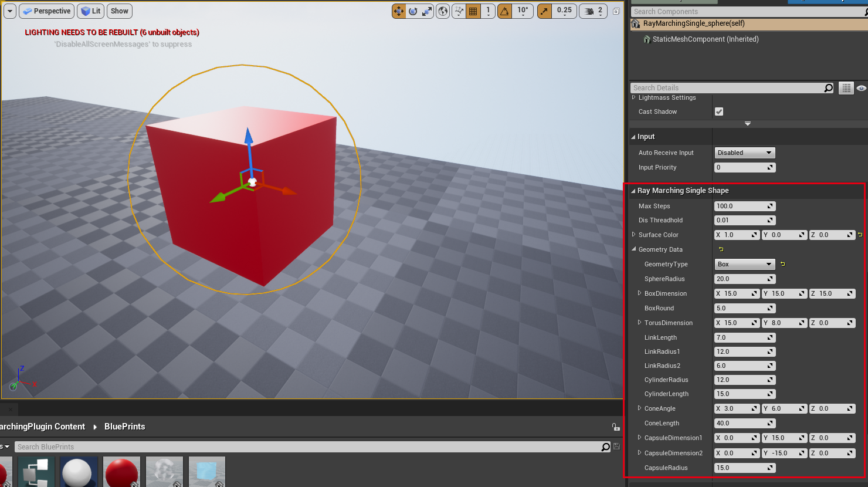The image size is (868, 487).
Task: Open rotation snap angle dropdown showing 10°
Action: (x=523, y=11)
